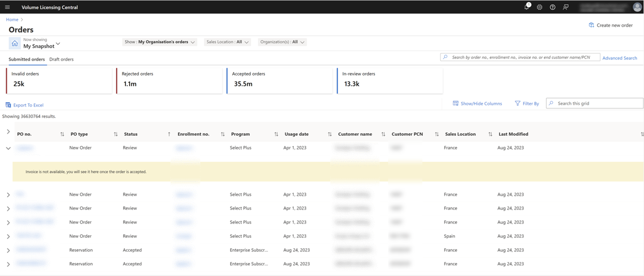Open the hamburger navigation menu
The height and width of the screenshot is (276, 644).
7,7
